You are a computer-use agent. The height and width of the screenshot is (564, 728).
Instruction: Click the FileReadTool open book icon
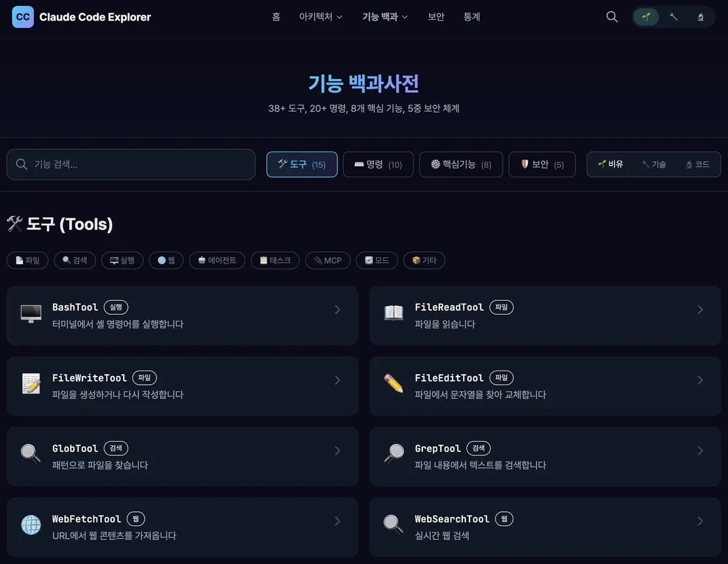(394, 312)
